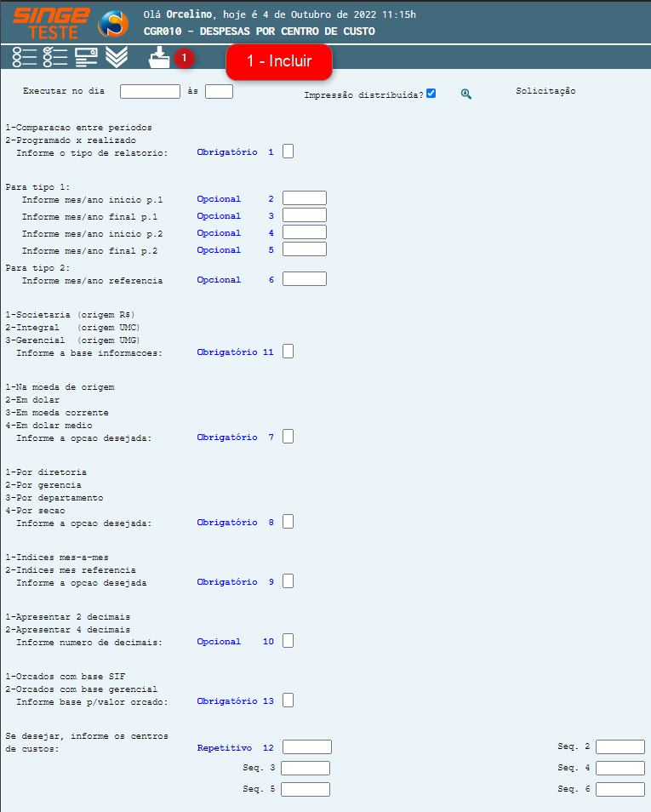Click the 'Obrigatório 9' label
The image size is (651, 812).
235,582
